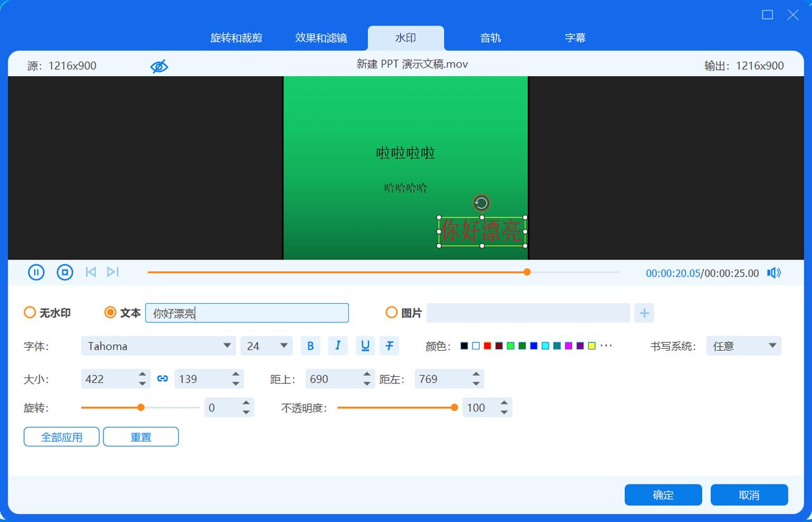Select the 无水印 radio option
Screen dimensions: 812x522
coord(30,312)
